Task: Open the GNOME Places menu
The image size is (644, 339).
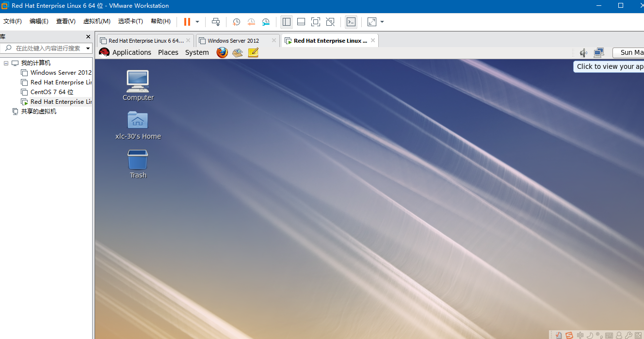Action: click(168, 52)
